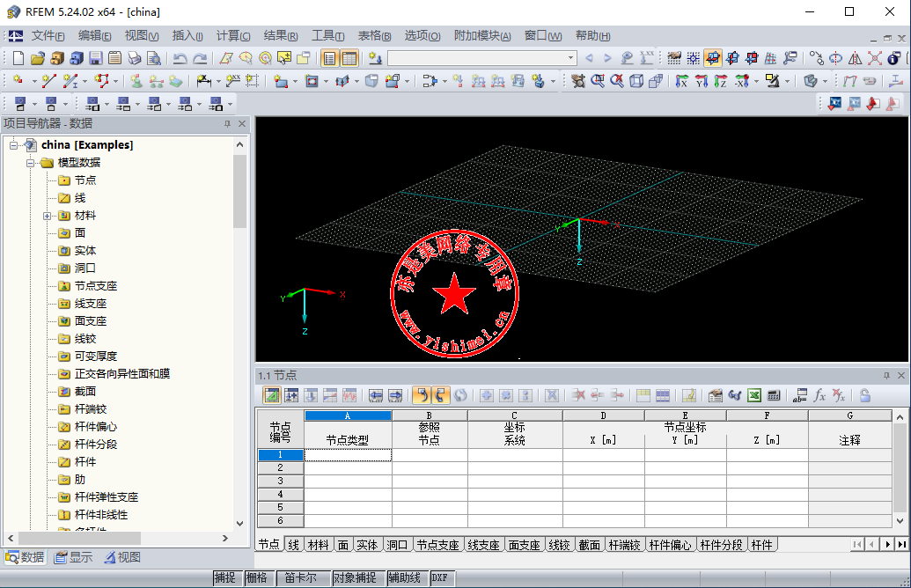Click the zoom window magnifier icon

[598, 81]
